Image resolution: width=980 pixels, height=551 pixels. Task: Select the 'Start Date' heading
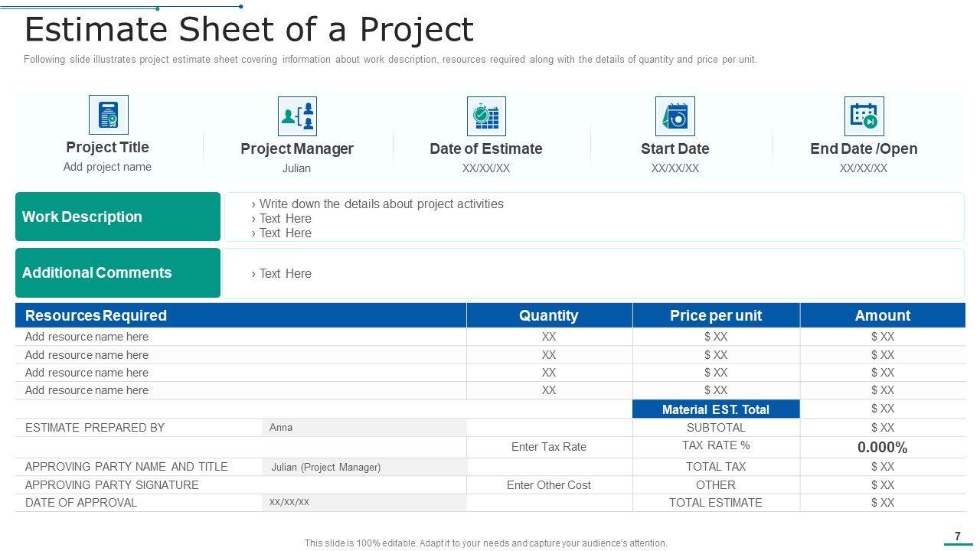(x=675, y=148)
